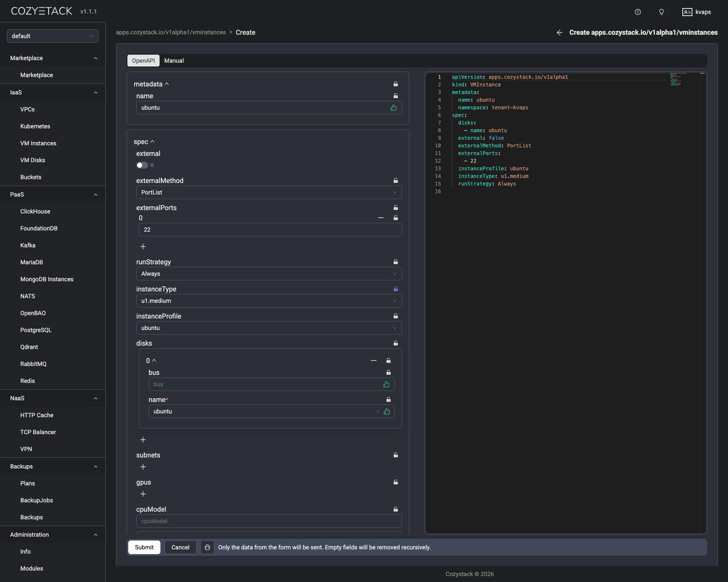Toggle the lightbulb theme icon
Screen dimensions: 728x582
pos(661,12)
